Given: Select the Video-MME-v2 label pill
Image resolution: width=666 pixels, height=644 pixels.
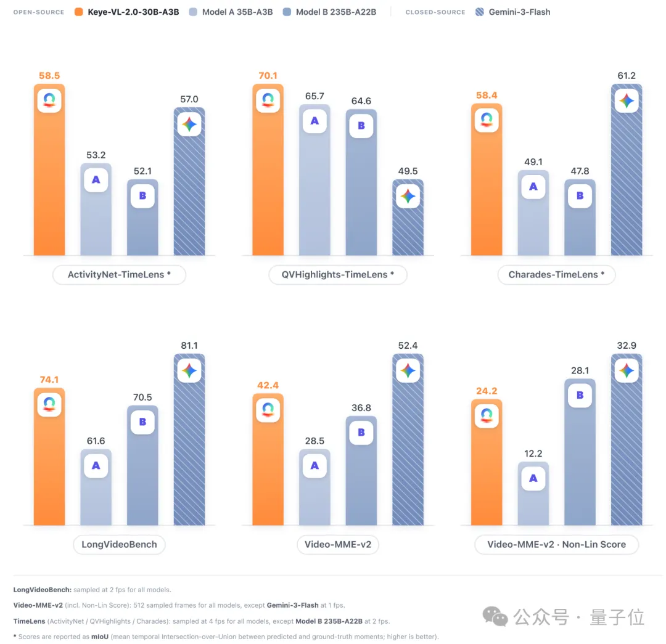Looking at the screenshot, I should click(x=338, y=545).
